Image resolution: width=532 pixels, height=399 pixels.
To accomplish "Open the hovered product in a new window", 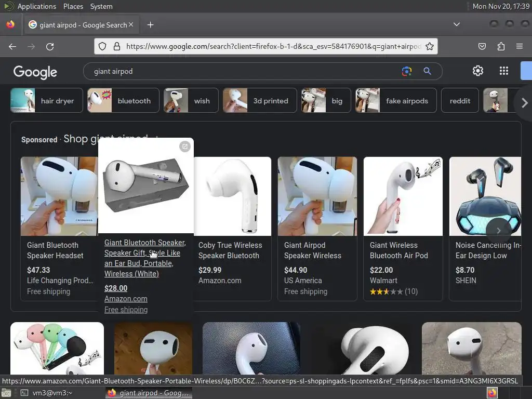I will (x=184, y=147).
